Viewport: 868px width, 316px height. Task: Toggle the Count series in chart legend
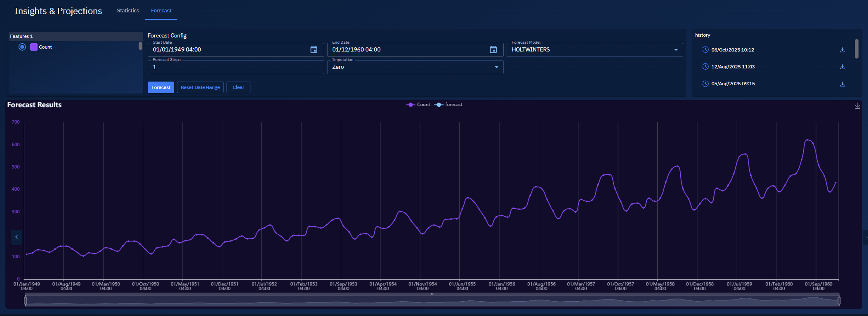coord(418,105)
